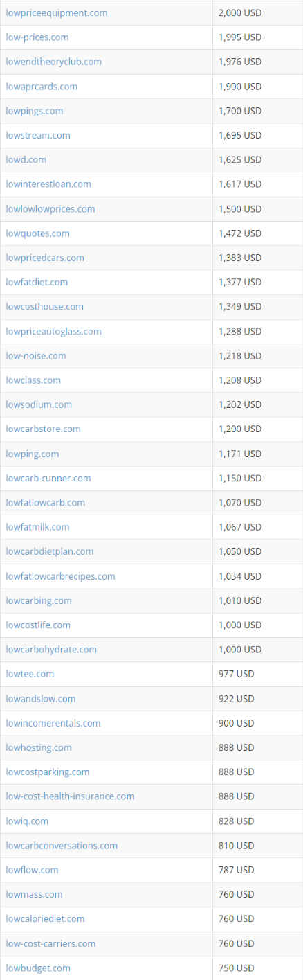Open the lowpriceequipment.com link
This screenshot has height=980, width=303.
click(57, 13)
